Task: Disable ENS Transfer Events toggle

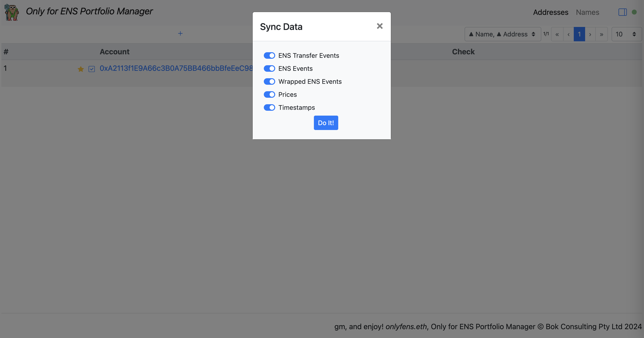Action: pos(269,55)
